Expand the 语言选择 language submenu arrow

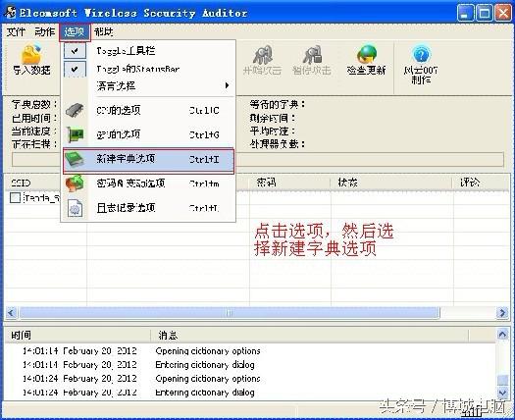(227, 85)
